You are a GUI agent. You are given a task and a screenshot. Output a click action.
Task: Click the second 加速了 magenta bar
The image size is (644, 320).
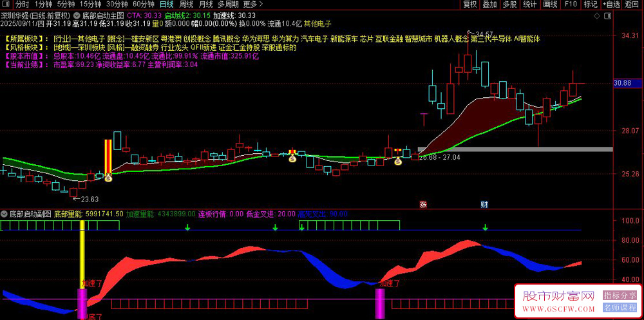[x=380, y=303]
